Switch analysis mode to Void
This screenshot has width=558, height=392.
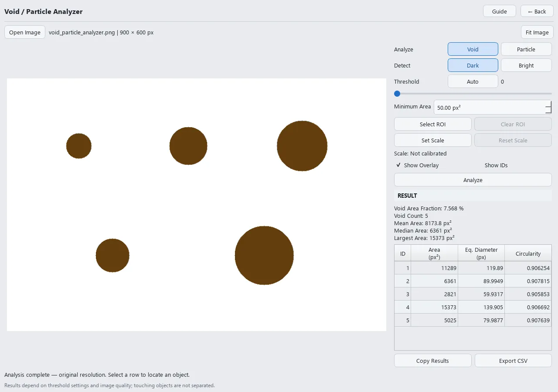pos(473,49)
